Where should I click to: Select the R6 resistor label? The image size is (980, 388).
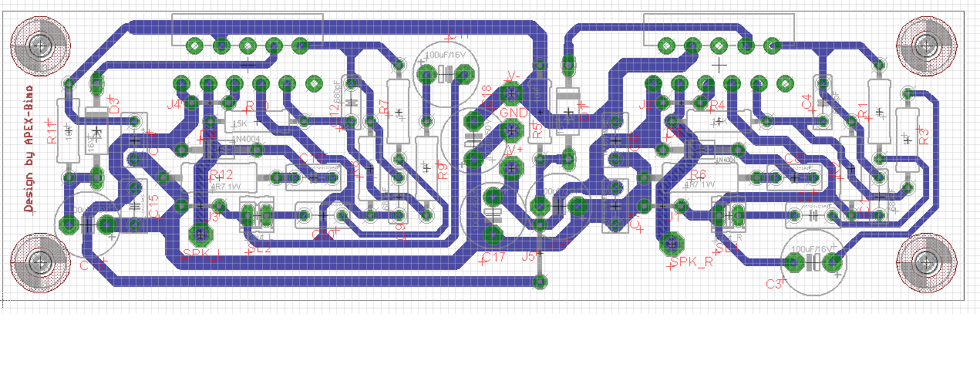699,174
